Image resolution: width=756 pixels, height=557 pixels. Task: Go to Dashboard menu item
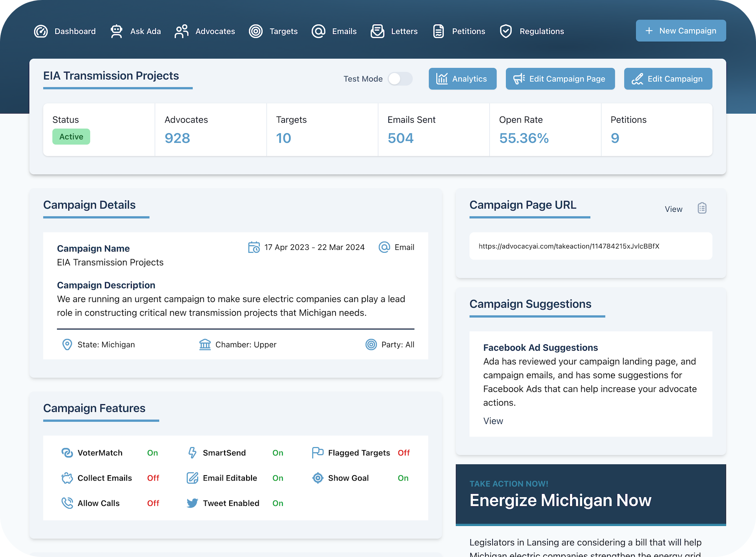[65, 31]
